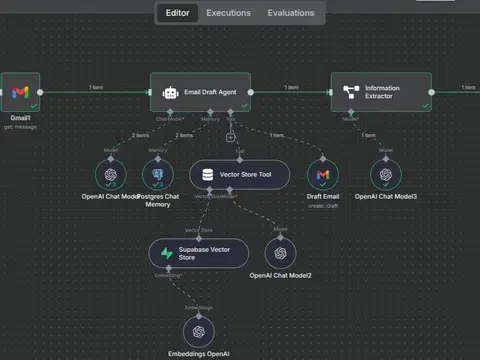
Task: Click the OpenAI Chat Model3 caption
Action: pos(386,197)
